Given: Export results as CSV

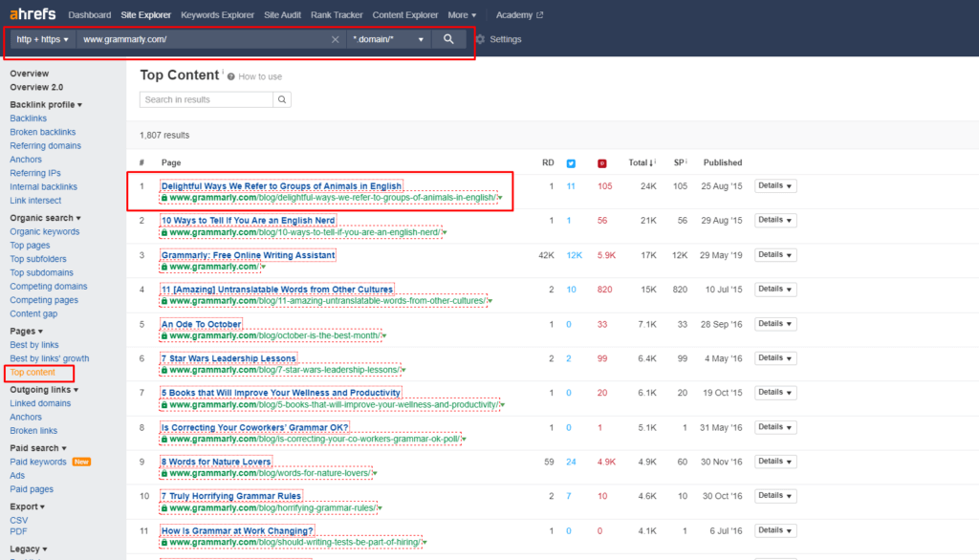Looking at the screenshot, I should point(19,520).
